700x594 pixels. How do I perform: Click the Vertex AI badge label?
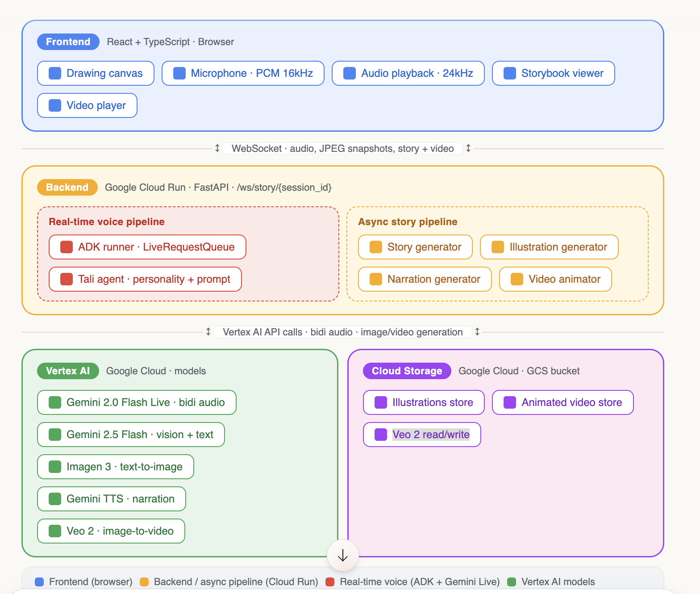coord(68,371)
